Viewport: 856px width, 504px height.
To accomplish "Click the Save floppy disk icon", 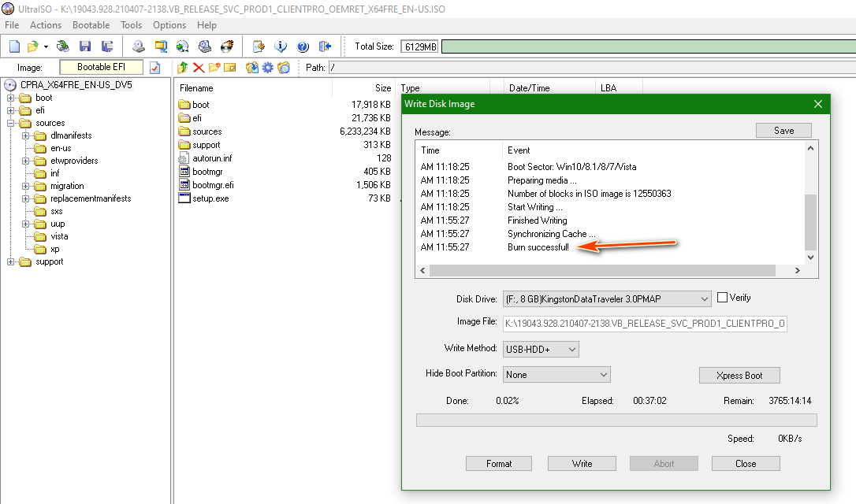I will click(85, 46).
